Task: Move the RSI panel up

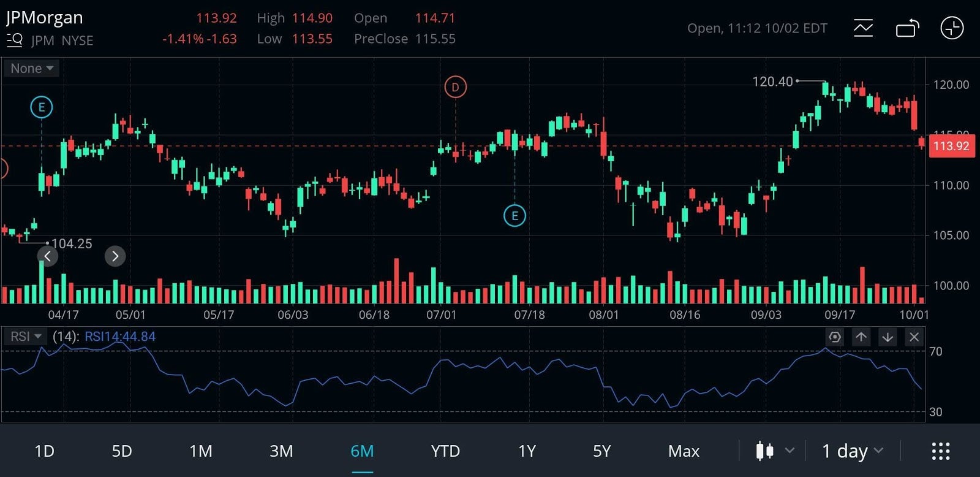Action: 861,337
